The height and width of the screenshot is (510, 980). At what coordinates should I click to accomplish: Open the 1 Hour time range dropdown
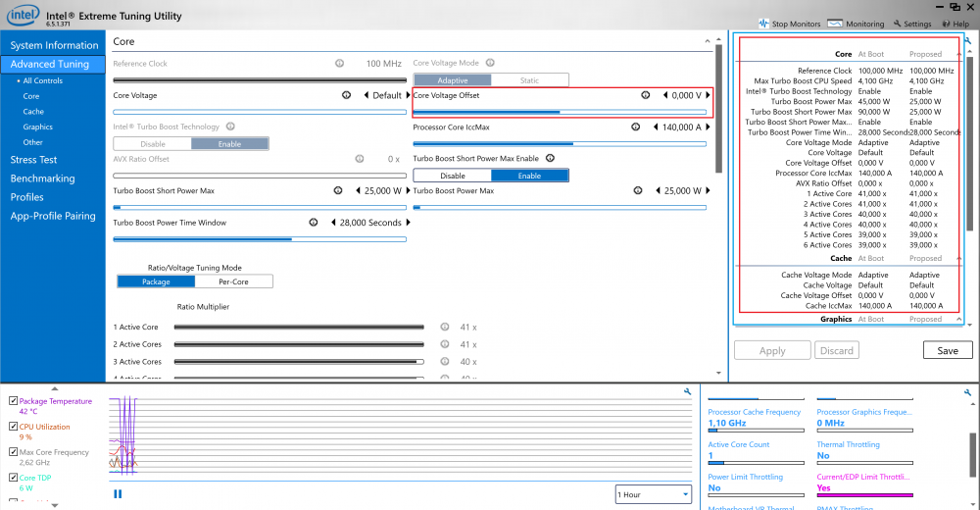pos(652,494)
